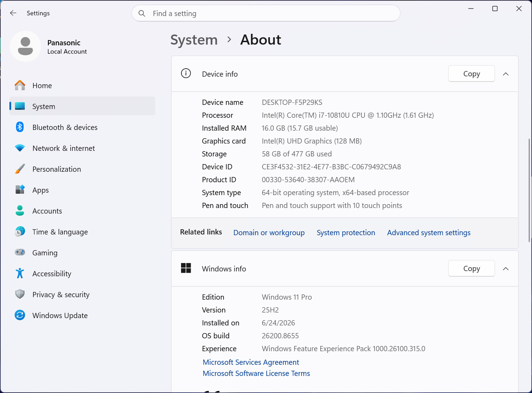Close the Settings window
This screenshot has width=532, height=393.
coord(519,9)
